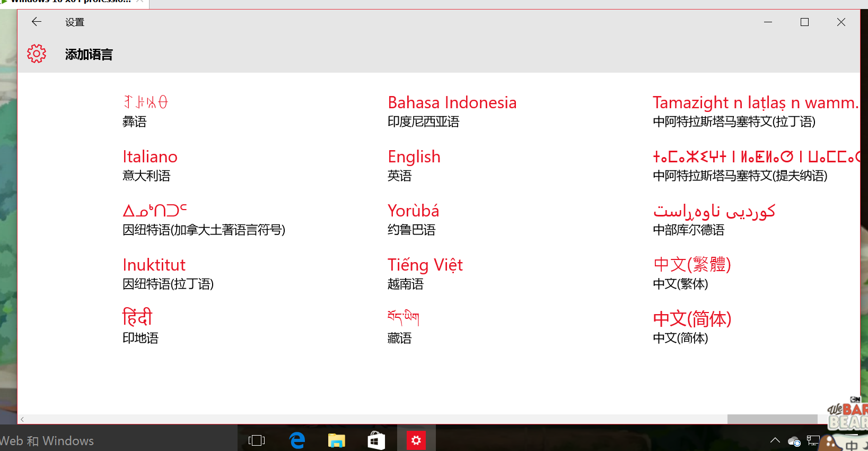The height and width of the screenshot is (451, 868).
Task: Close the Settings window
Action: (841, 22)
